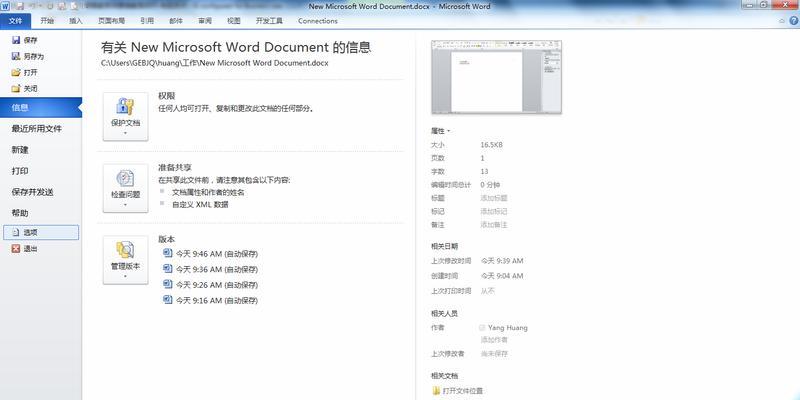Expand the 属性 properties dropdown

point(441,131)
